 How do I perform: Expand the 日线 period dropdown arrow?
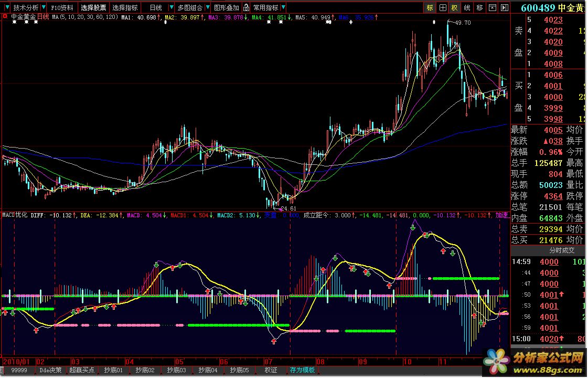[x=172, y=7]
